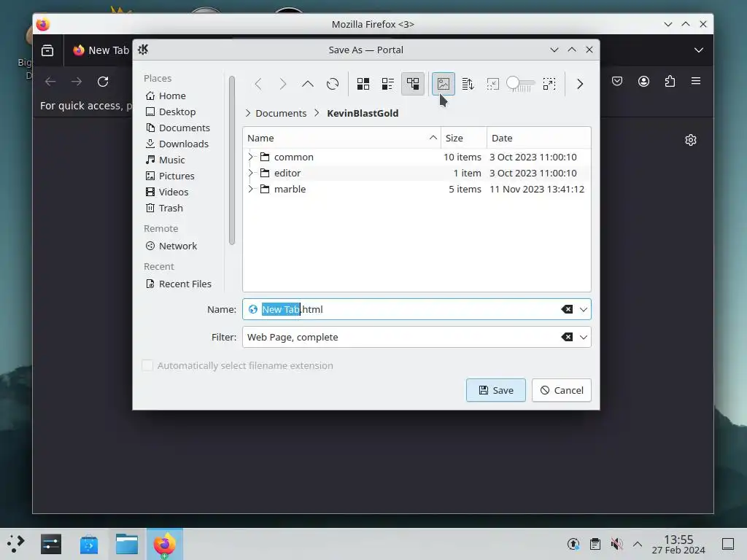The image size is (747, 560).
Task: Reload the page in Firefox
Action: click(x=103, y=82)
